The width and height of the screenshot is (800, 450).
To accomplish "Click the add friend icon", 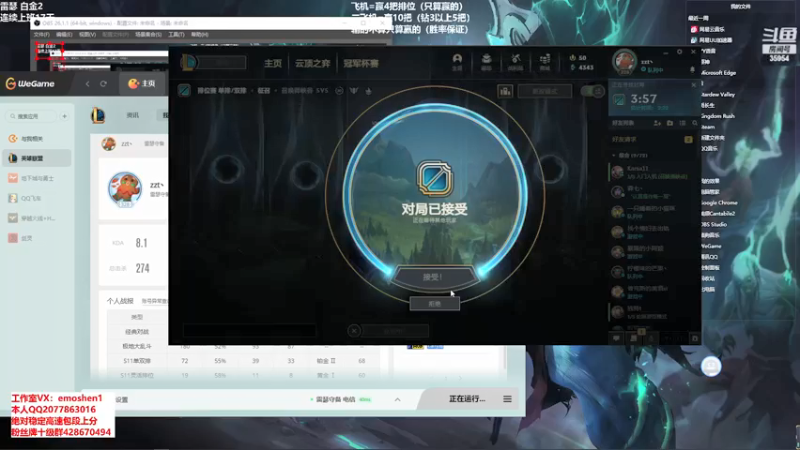I will click(657, 123).
